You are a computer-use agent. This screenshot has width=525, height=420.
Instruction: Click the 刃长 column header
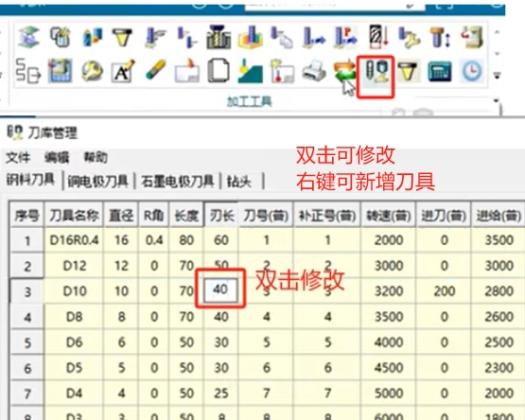click(221, 216)
